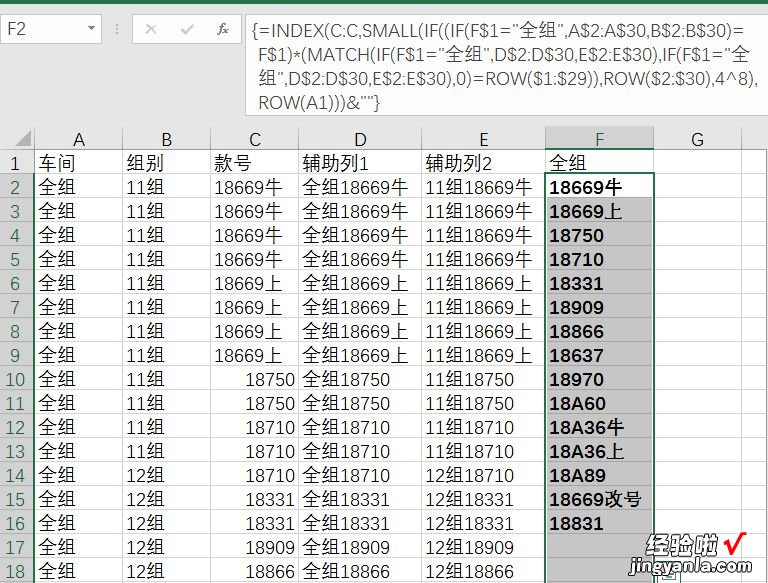Select row 2 header
768x583 pixels.
pos(15,187)
